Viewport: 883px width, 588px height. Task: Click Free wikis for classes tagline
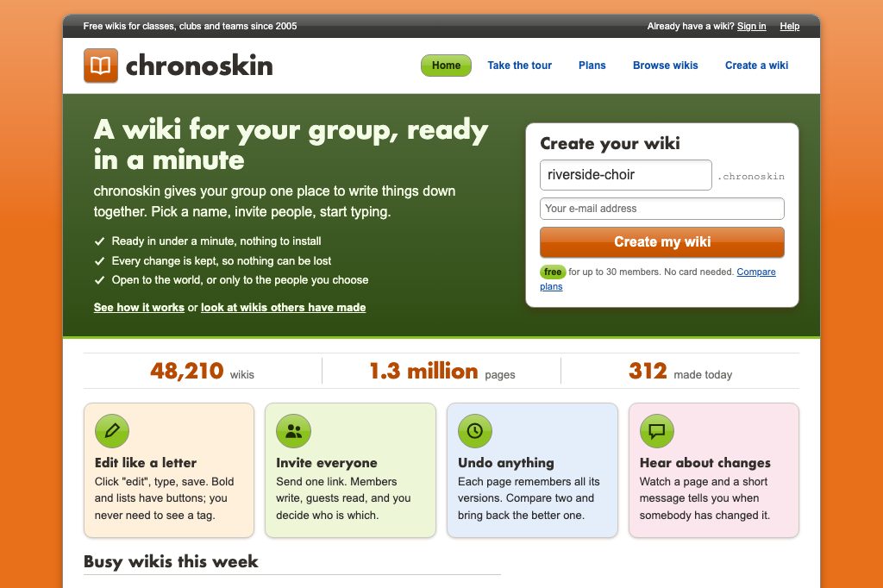(190, 26)
